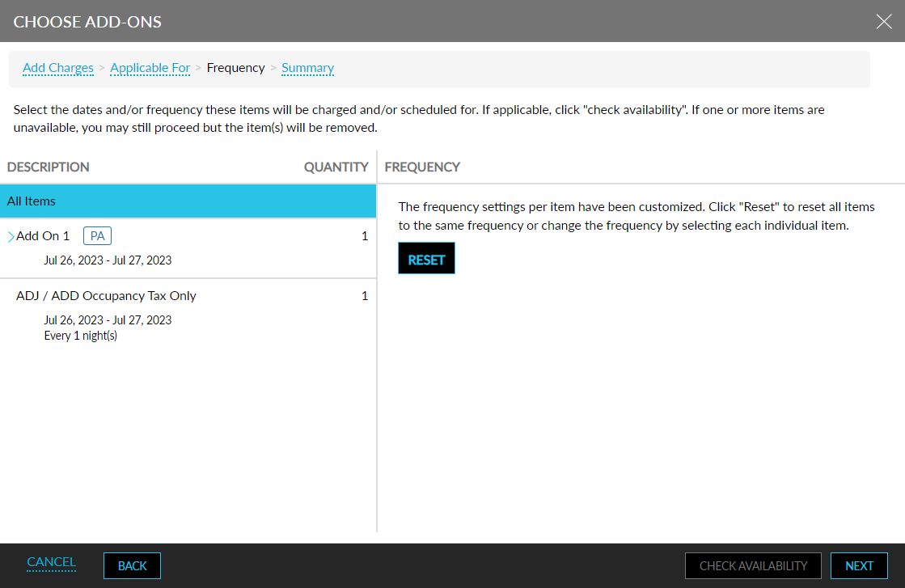Image resolution: width=905 pixels, height=588 pixels.
Task: Proceed by clicking Next
Action: click(859, 565)
